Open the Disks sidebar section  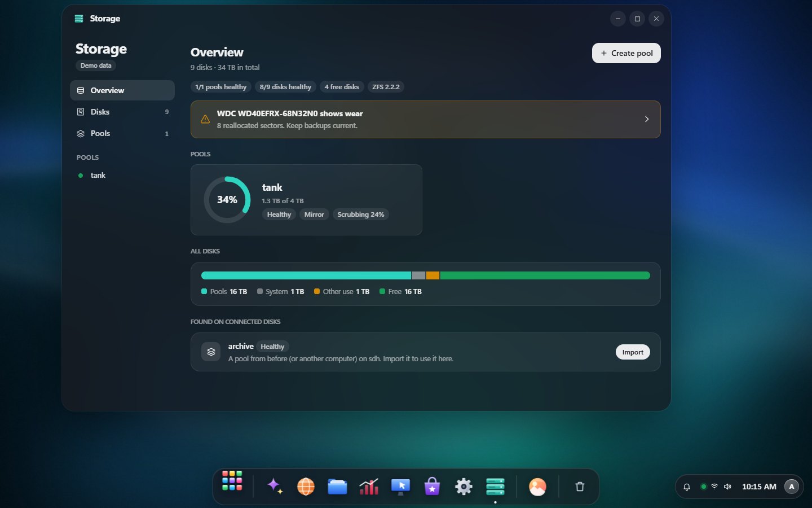pos(122,112)
